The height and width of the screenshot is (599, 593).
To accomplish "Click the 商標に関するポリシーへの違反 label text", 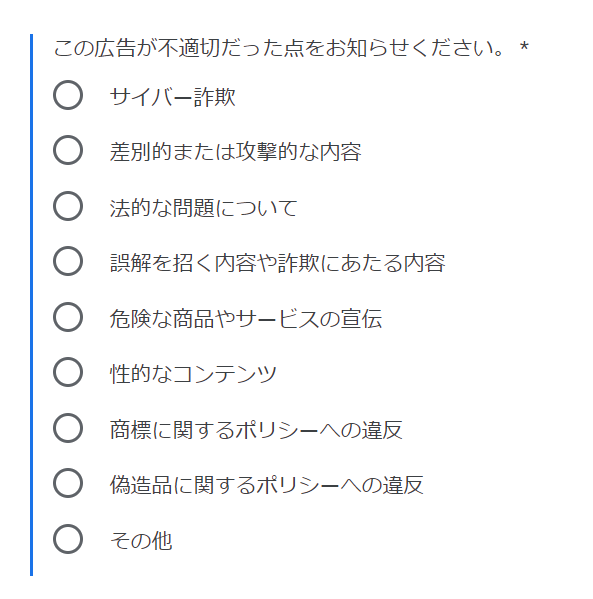I will pyautogui.click(x=256, y=430).
